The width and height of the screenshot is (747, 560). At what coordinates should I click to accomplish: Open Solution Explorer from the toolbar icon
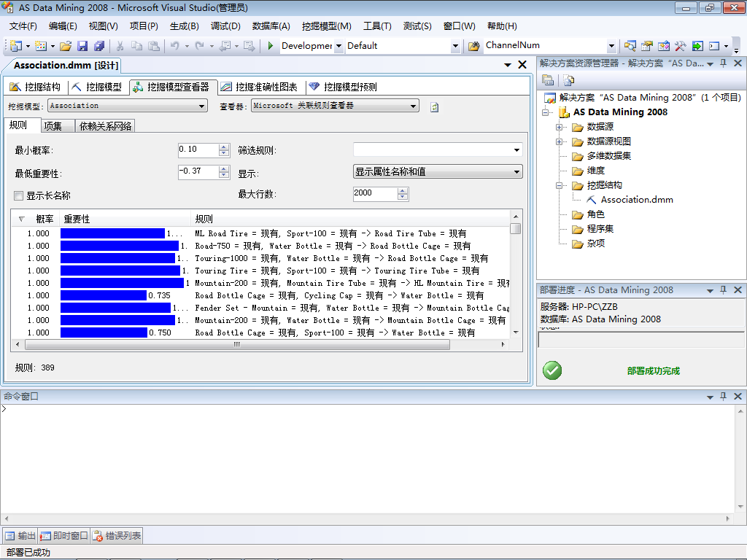coord(630,46)
